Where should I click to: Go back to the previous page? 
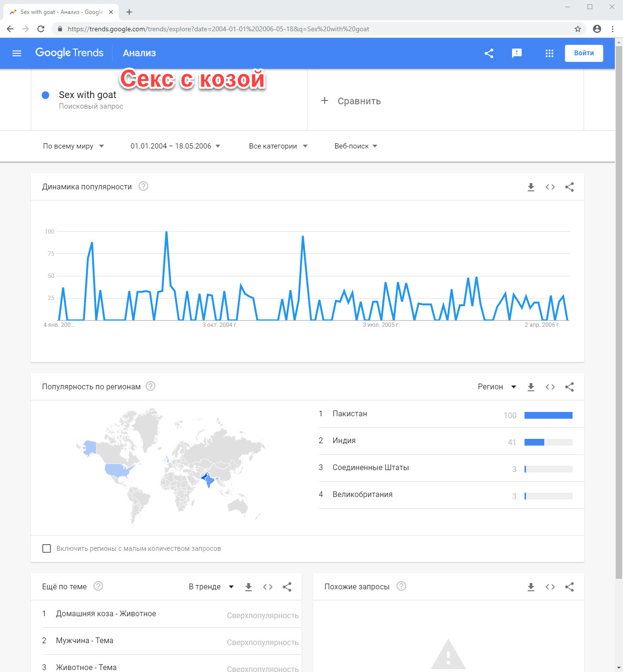tap(10, 29)
